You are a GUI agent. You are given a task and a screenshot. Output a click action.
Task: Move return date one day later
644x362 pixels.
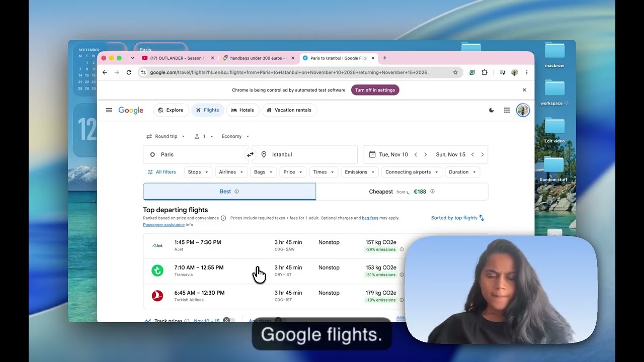[482, 154]
